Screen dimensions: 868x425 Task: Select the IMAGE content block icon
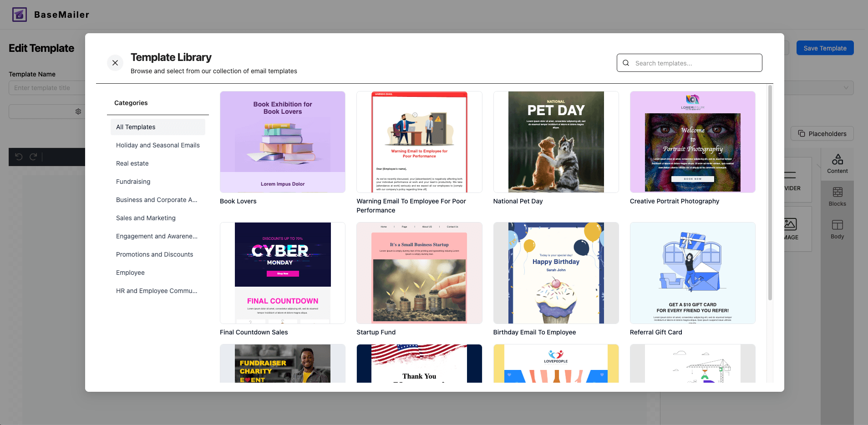pyautogui.click(x=791, y=224)
